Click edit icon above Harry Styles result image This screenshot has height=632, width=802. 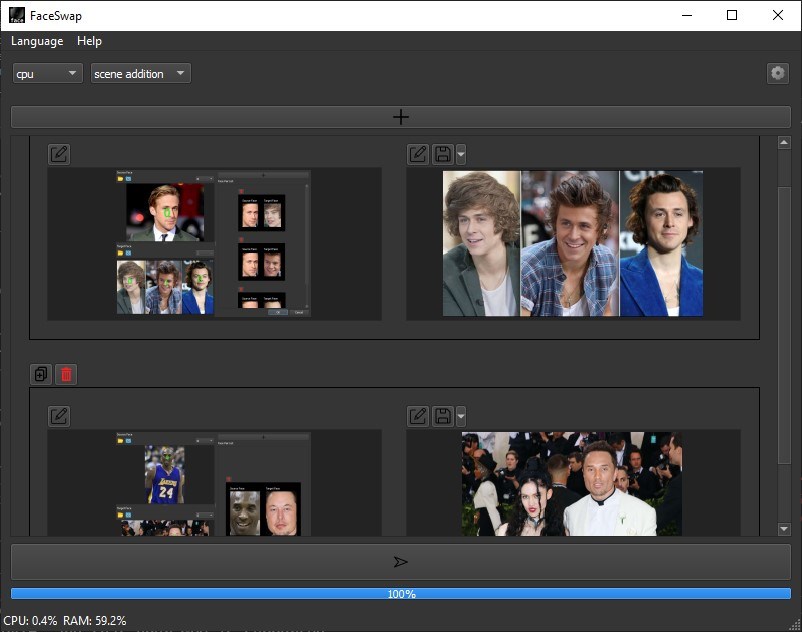tap(418, 154)
